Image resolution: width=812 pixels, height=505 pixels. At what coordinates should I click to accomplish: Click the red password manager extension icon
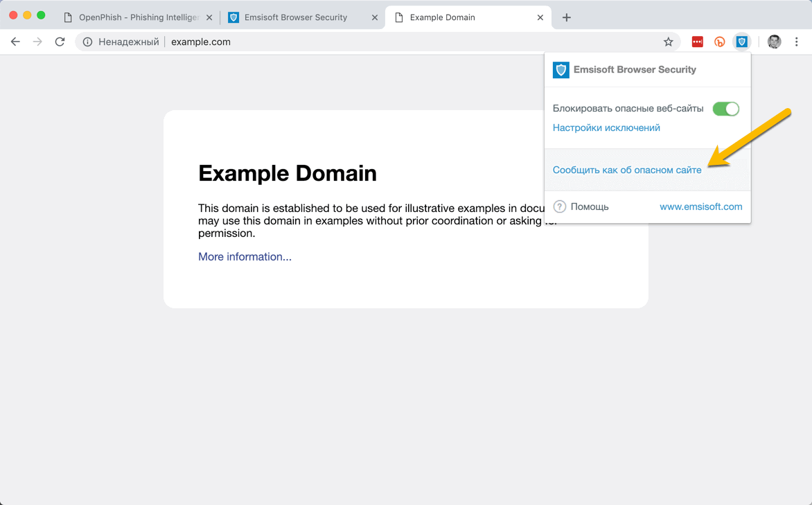point(697,42)
